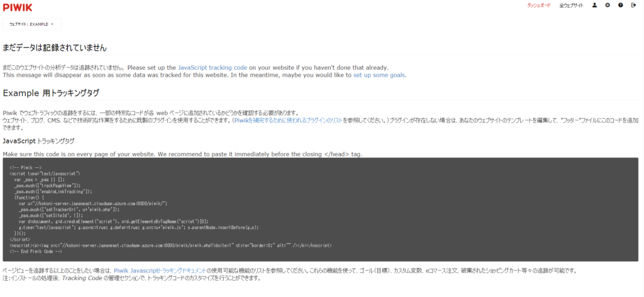Click the PIWIK logo

(17, 7)
